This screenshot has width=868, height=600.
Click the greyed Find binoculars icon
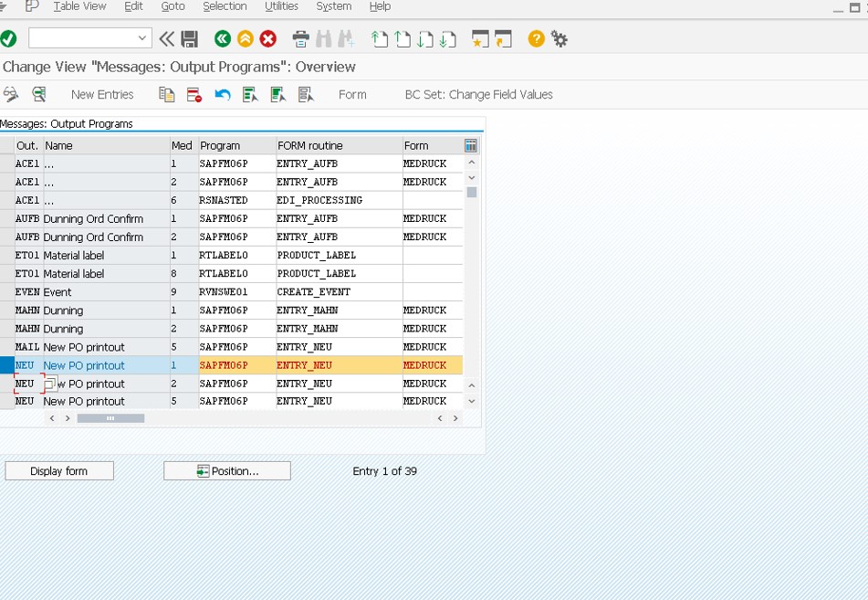tap(324, 38)
